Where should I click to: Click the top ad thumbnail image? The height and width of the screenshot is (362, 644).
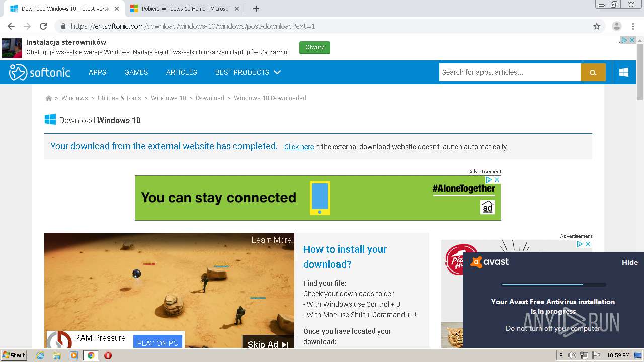tap(12, 48)
